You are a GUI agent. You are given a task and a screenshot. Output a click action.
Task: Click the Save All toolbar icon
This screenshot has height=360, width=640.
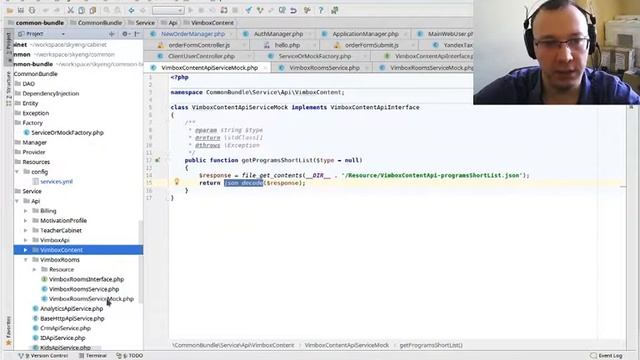tap(21, 11)
